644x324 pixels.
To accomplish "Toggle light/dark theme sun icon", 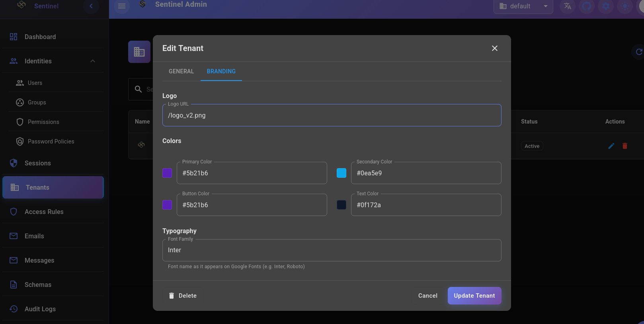I will (x=625, y=6).
